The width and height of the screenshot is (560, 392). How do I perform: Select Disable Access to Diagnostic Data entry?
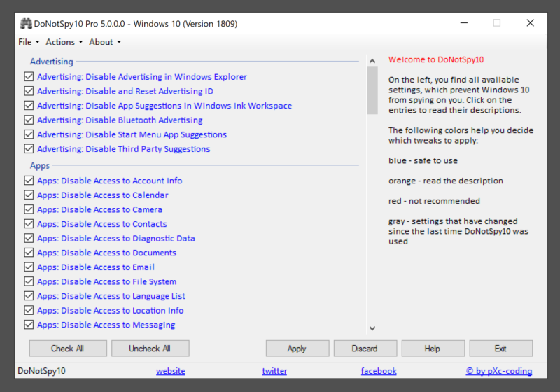[115, 239]
